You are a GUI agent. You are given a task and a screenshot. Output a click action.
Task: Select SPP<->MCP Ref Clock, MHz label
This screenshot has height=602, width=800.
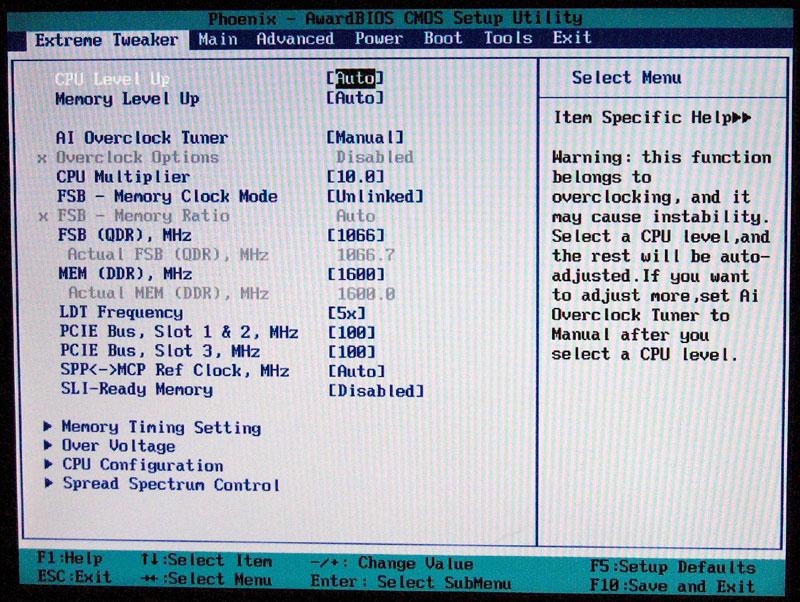(x=175, y=370)
